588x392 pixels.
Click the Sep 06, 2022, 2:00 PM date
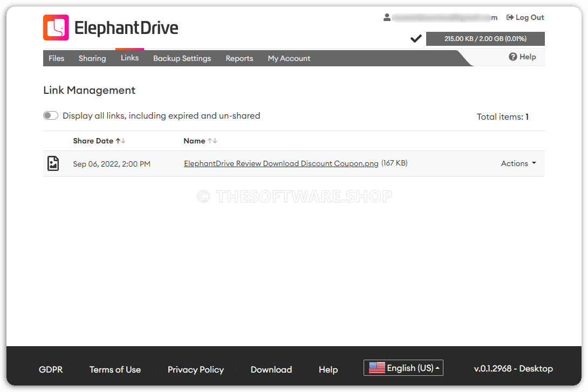click(112, 164)
